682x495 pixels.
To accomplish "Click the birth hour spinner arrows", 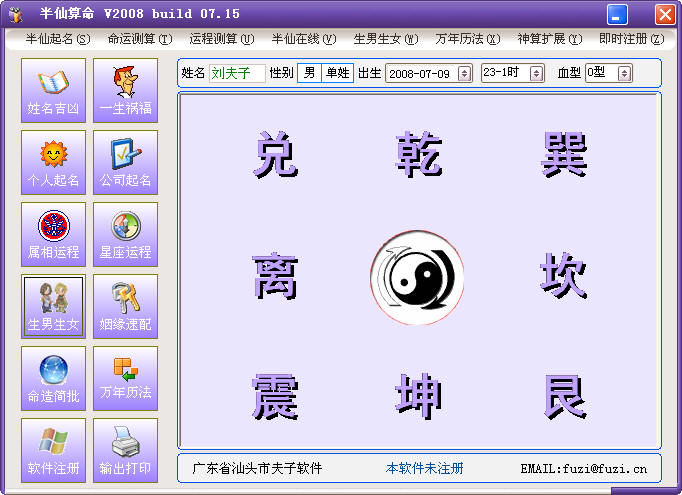I will tap(537, 74).
